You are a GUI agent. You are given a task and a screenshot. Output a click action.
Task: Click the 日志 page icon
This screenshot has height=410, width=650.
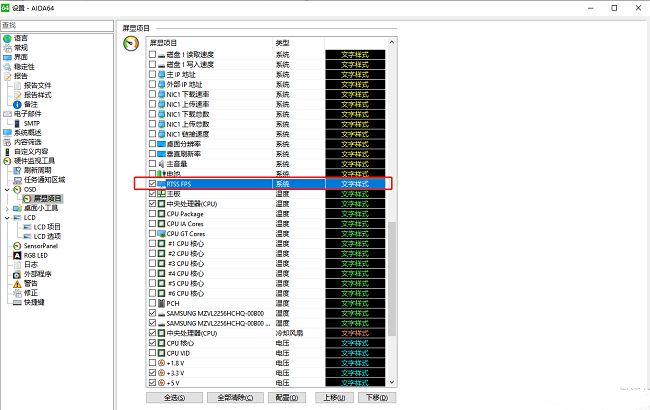tap(17, 265)
